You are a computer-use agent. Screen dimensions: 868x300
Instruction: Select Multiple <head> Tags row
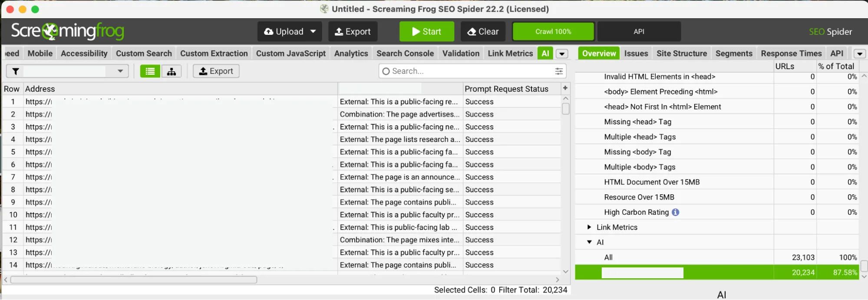pos(717,137)
